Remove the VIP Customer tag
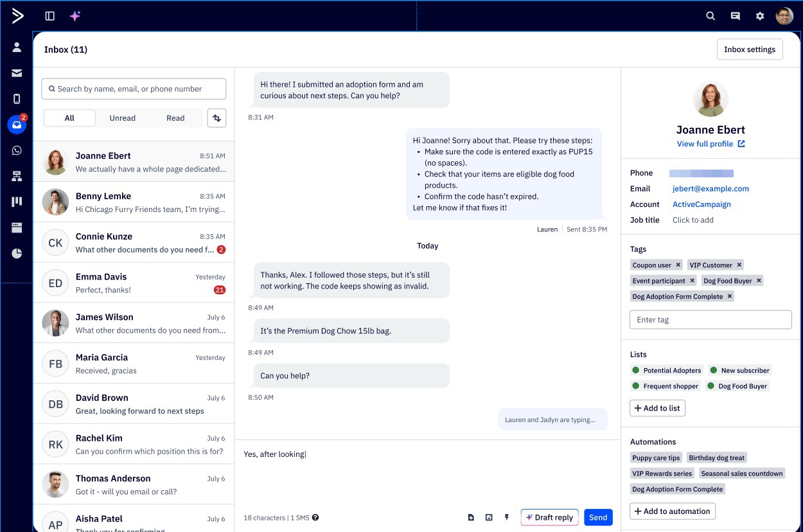 [x=739, y=265]
